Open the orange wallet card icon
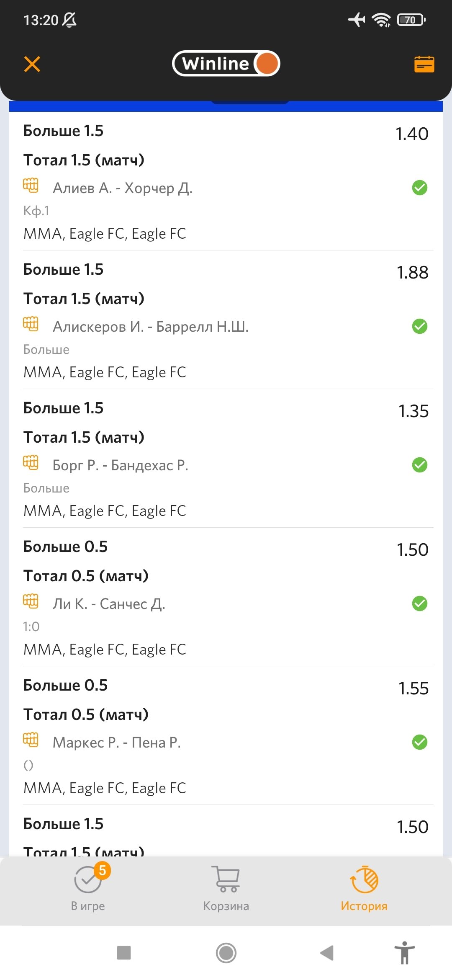The image size is (452, 980). click(424, 64)
